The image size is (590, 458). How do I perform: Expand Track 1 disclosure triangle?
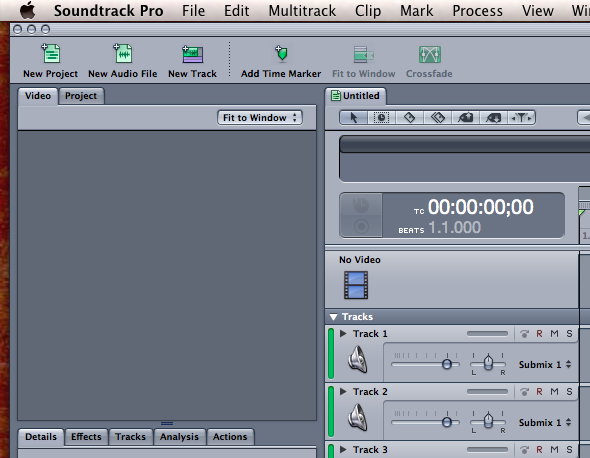pyautogui.click(x=343, y=333)
